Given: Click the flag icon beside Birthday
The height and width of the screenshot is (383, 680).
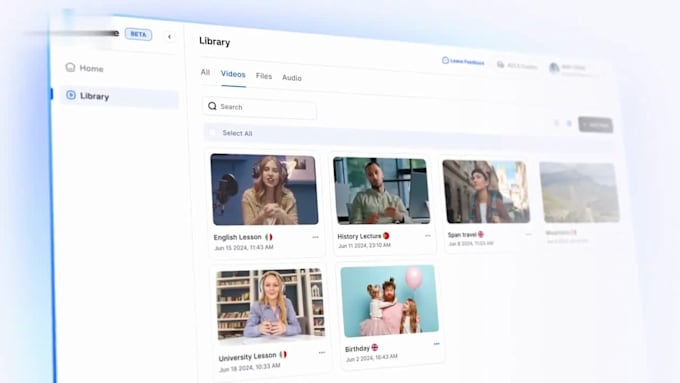Looking at the screenshot, I should (375, 347).
